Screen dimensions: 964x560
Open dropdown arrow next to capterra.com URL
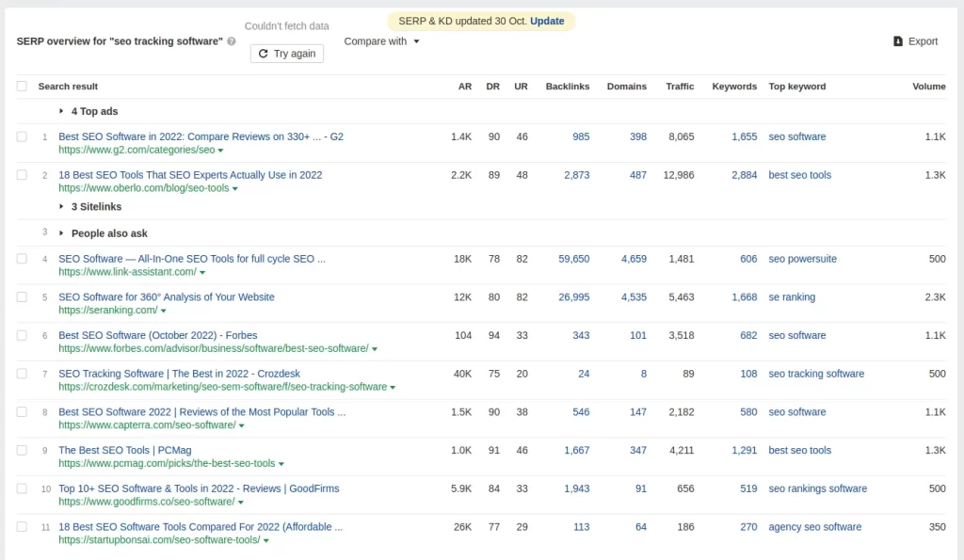point(242,426)
